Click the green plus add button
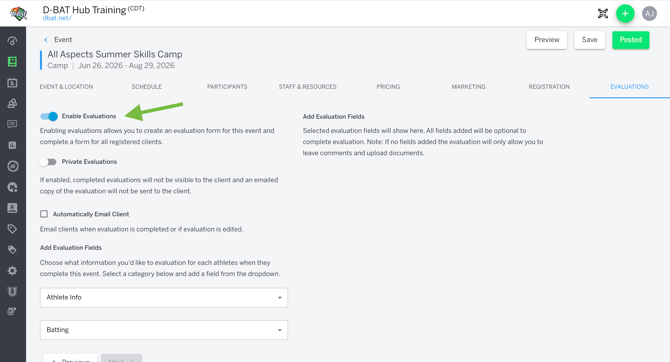670x362 pixels. tap(625, 14)
